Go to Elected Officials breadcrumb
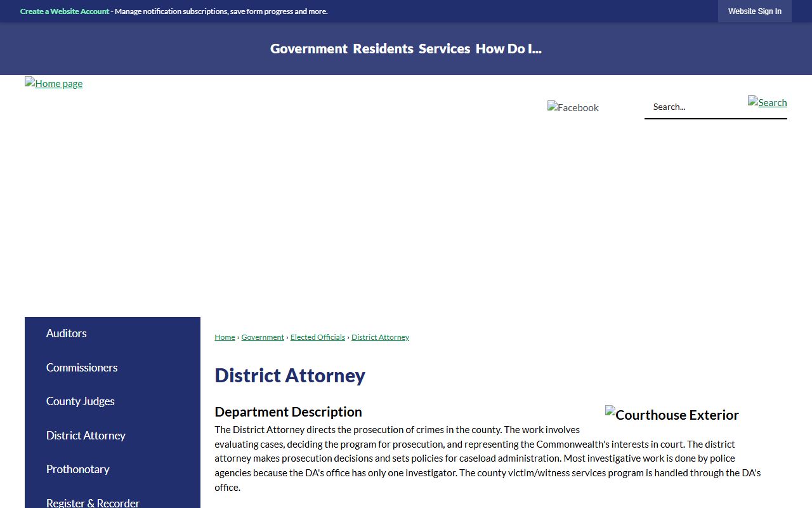Image resolution: width=812 pixels, height=508 pixels. point(318,337)
